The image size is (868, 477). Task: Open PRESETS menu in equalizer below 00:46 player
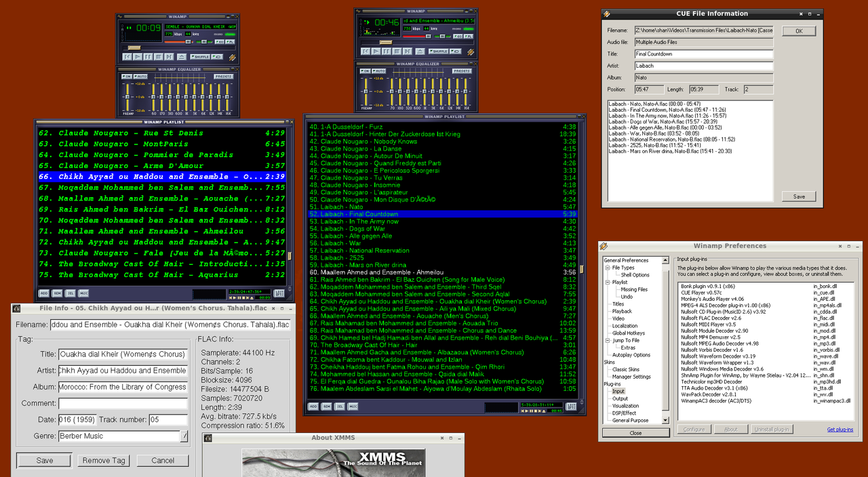click(x=462, y=71)
